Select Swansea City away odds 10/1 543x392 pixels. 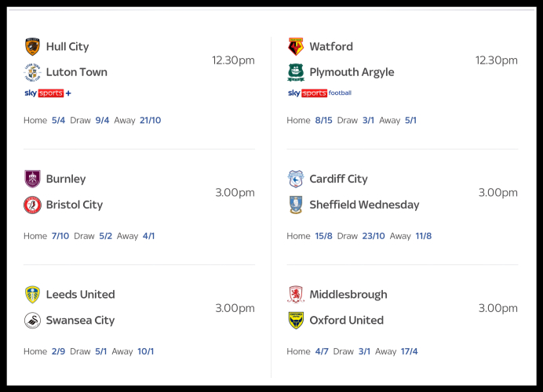click(146, 351)
